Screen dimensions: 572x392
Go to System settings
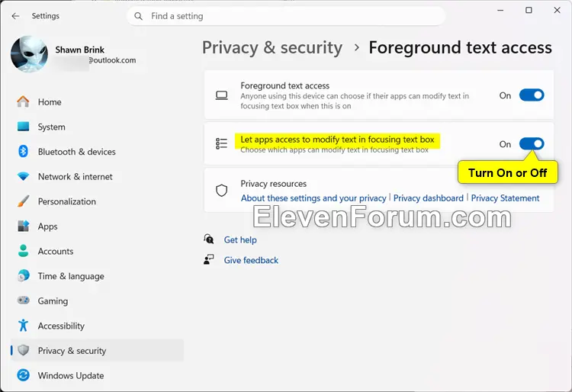pos(98,127)
